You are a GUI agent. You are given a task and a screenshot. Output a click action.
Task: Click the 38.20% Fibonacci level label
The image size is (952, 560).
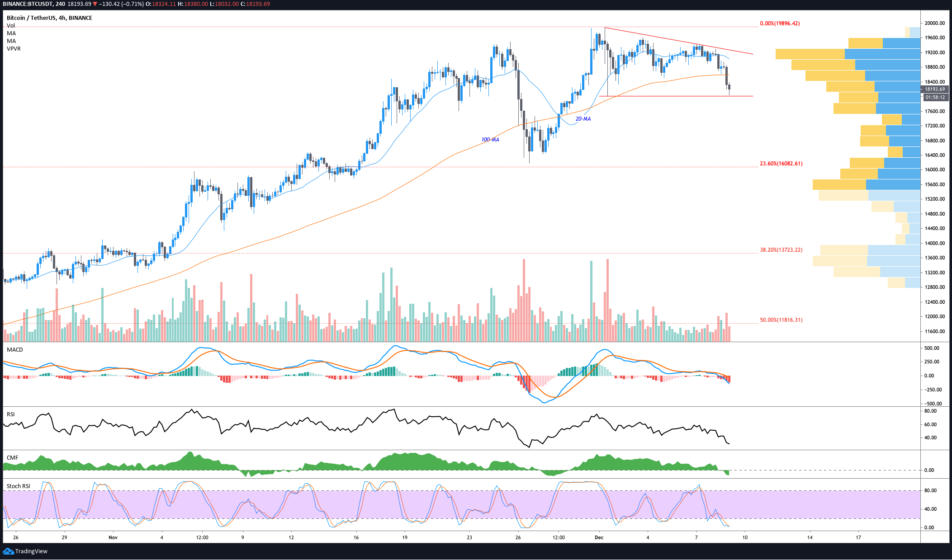click(x=781, y=249)
